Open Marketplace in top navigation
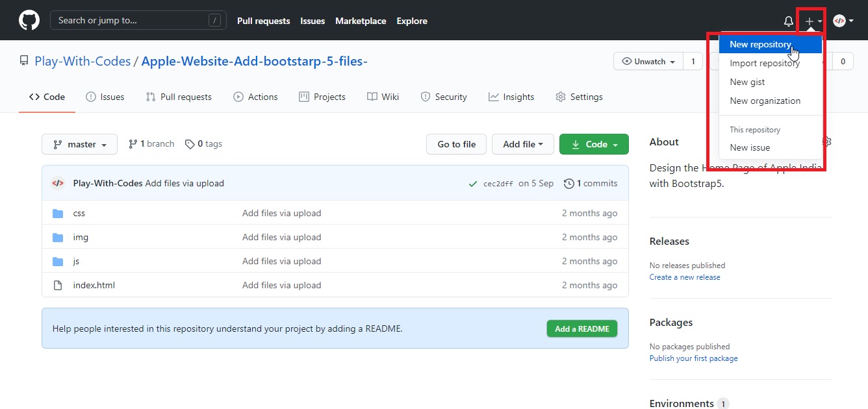 click(361, 21)
